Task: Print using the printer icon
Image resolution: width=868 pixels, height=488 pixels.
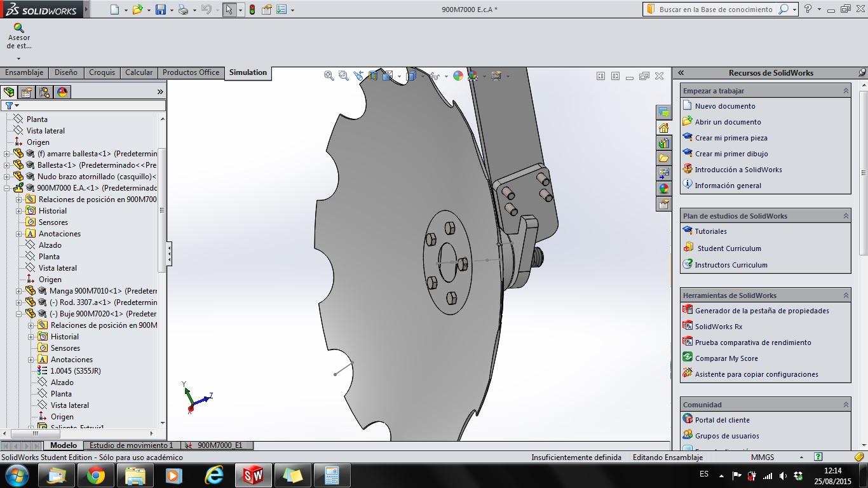Action: pos(183,10)
